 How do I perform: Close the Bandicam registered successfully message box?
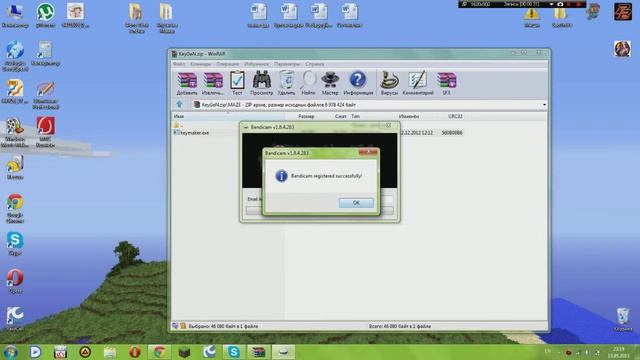[x=368, y=152]
